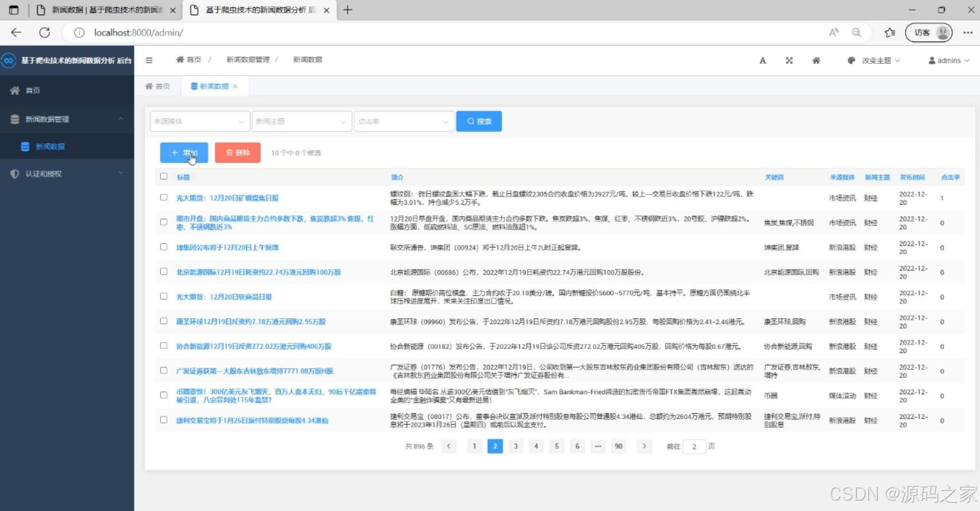Viewport: 980px width, 511px height.
Task: Click the red 删除 delete button
Action: click(x=238, y=152)
